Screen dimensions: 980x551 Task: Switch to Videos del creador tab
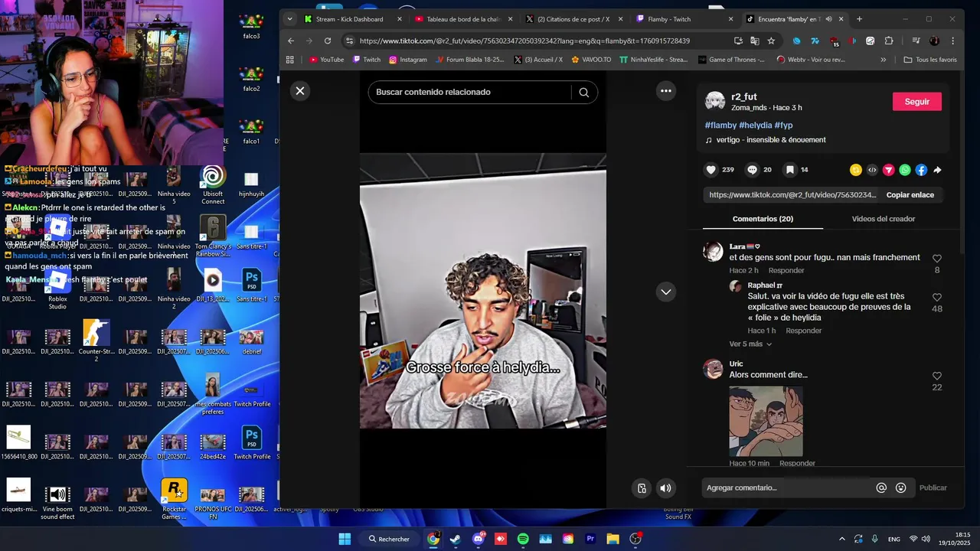tap(884, 219)
